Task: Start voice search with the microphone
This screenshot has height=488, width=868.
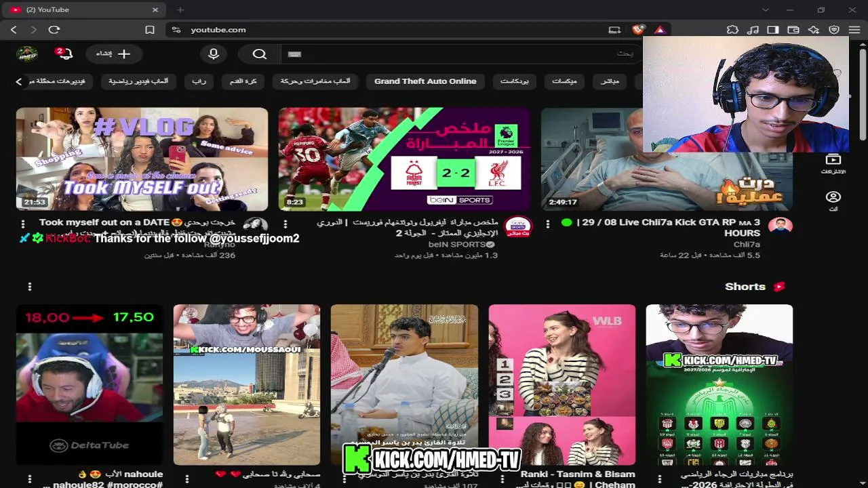Action: tap(214, 54)
